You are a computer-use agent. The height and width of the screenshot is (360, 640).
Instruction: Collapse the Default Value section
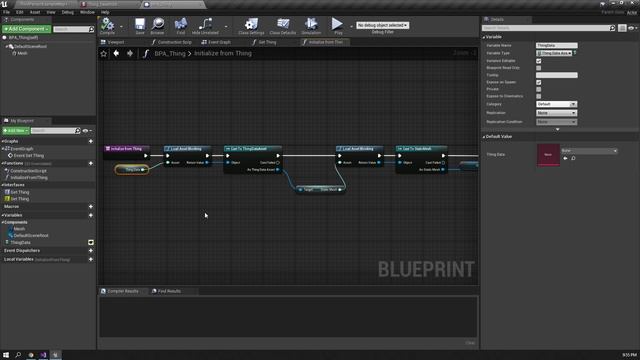[x=484, y=137]
